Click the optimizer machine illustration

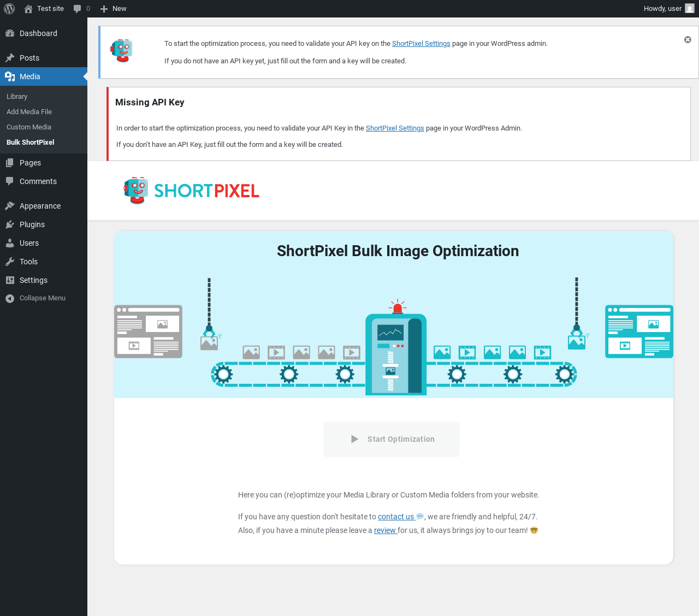pyautogui.click(x=396, y=354)
